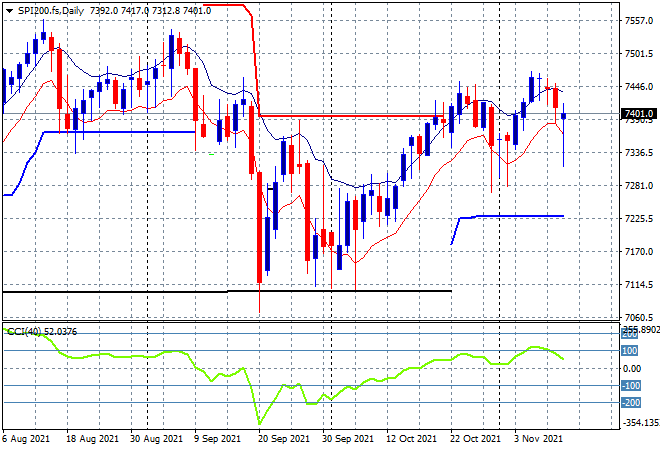Select the CCI 200 level label
660x450 pixels.
[x=630, y=334]
